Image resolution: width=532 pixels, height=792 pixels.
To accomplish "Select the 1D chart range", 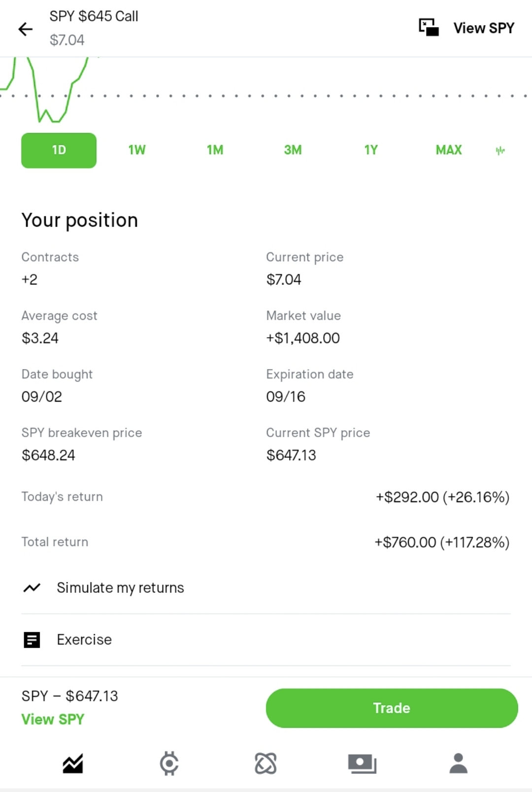I will (x=59, y=150).
